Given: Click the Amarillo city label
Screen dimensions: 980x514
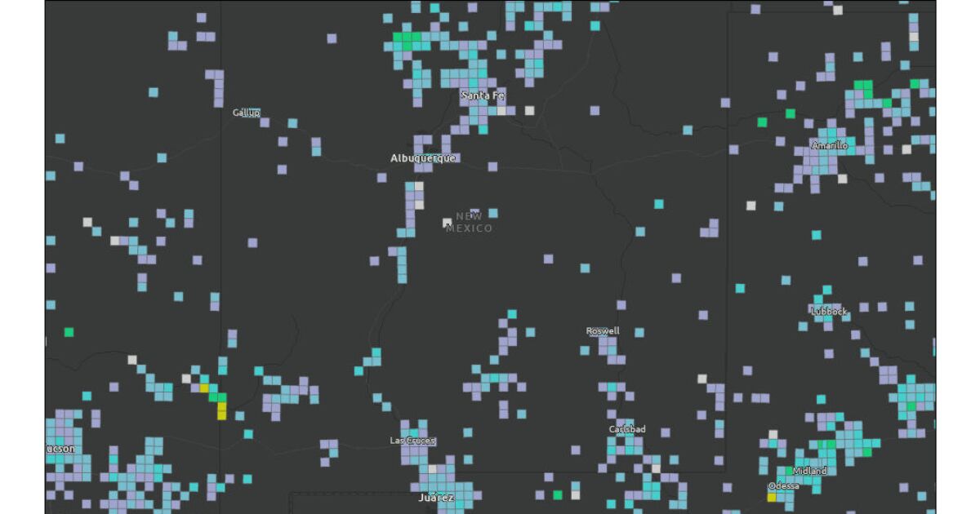Looking at the screenshot, I should pyautogui.click(x=830, y=145).
